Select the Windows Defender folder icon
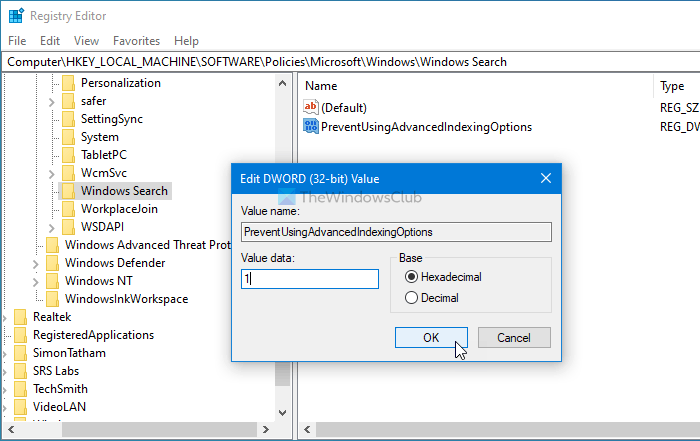700x441 pixels. coord(52,263)
